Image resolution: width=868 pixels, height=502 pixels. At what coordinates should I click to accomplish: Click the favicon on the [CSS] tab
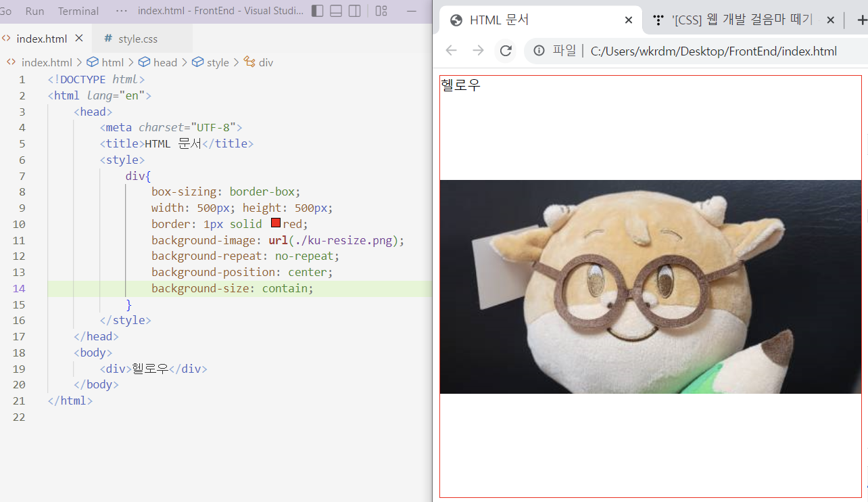point(658,20)
